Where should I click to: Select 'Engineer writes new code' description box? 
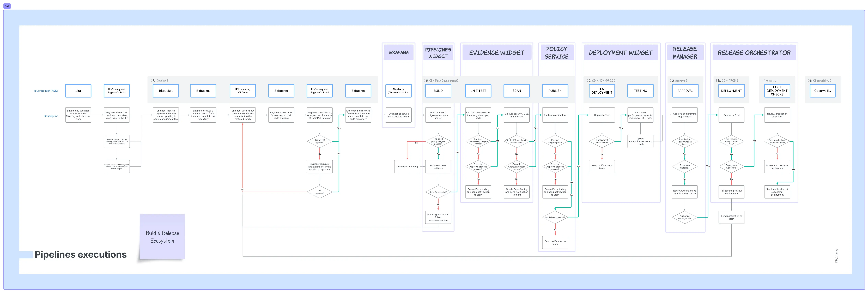[243, 115]
